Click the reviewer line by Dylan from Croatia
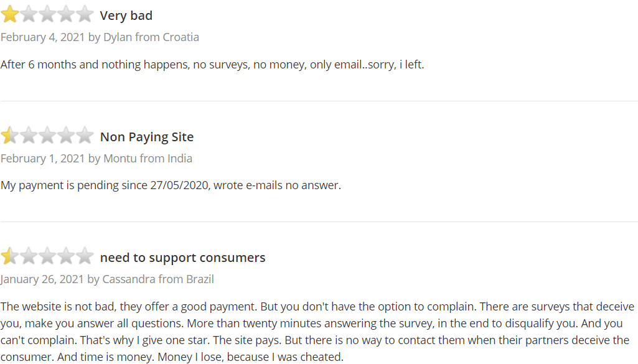 [x=100, y=37]
